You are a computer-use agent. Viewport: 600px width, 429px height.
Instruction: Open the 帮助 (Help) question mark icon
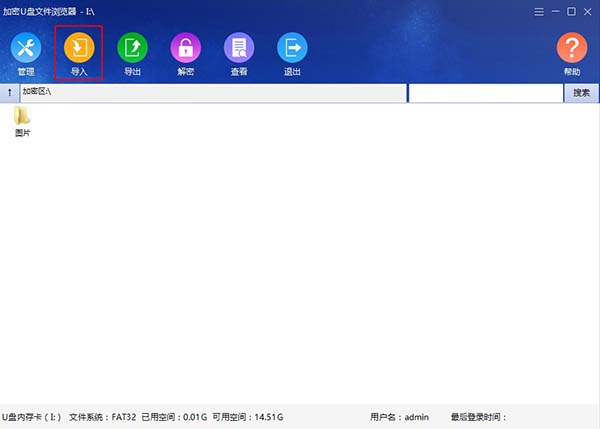click(572, 47)
